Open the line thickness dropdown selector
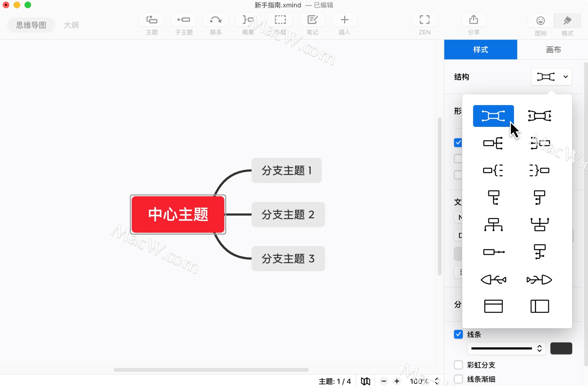 point(506,348)
